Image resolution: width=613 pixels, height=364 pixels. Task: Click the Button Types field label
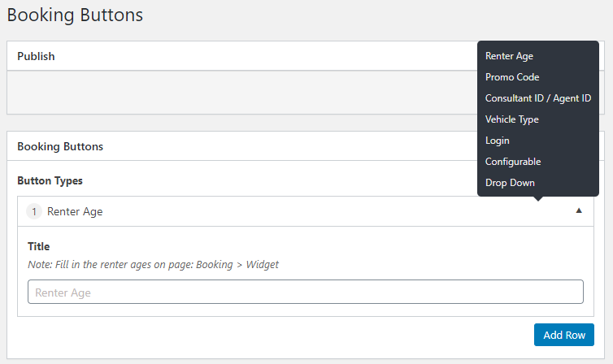tap(50, 181)
